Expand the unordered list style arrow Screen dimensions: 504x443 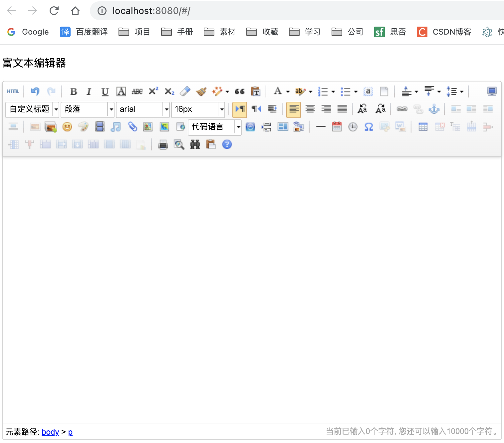pyautogui.click(x=356, y=91)
